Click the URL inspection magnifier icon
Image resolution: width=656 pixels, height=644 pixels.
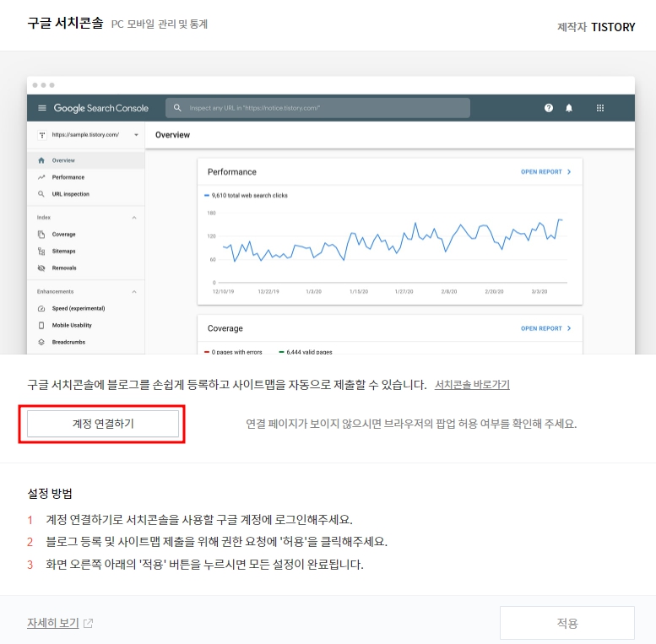(x=41, y=194)
